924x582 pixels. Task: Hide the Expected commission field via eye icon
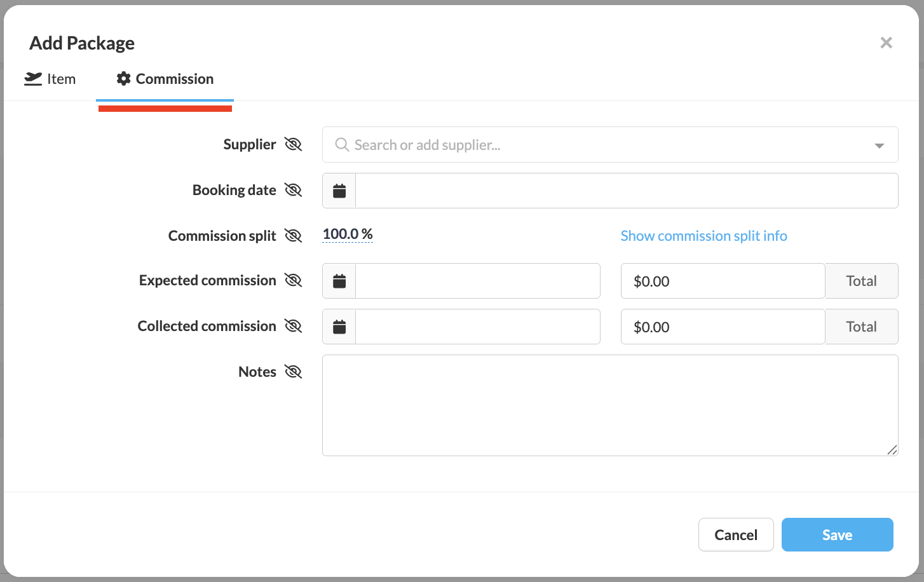[x=293, y=280]
